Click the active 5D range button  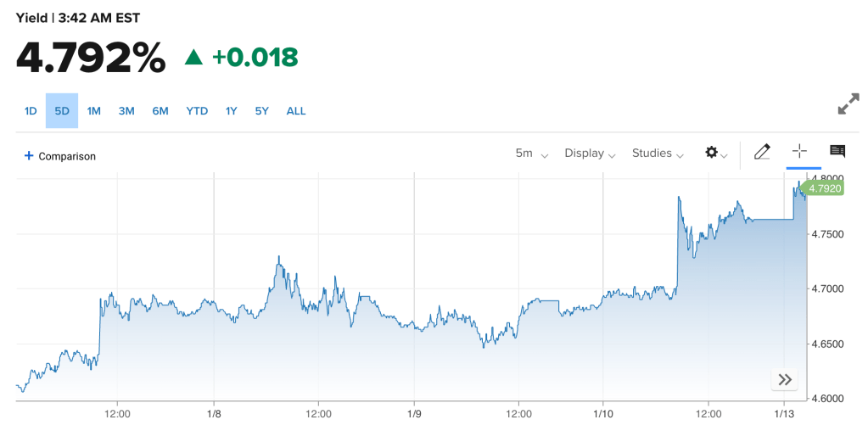click(62, 111)
